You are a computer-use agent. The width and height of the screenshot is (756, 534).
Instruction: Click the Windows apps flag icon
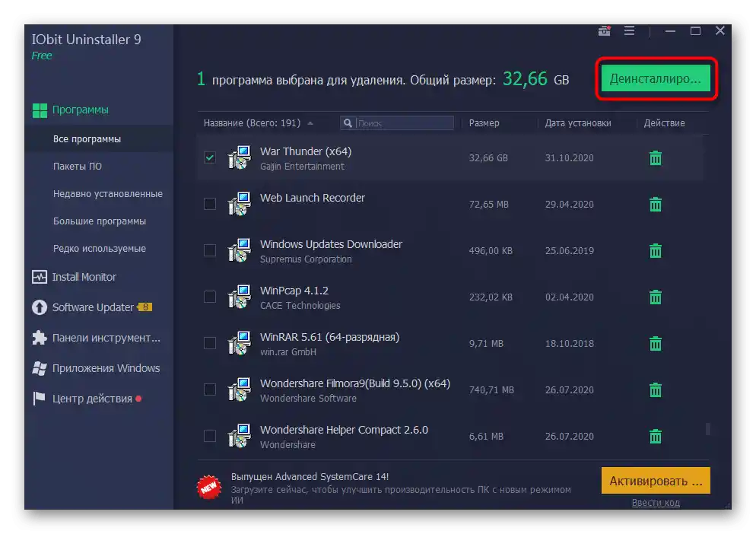click(x=40, y=368)
